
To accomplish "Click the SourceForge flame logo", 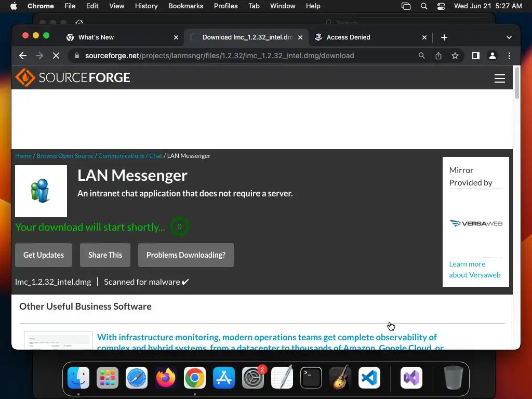I will [x=25, y=77].
